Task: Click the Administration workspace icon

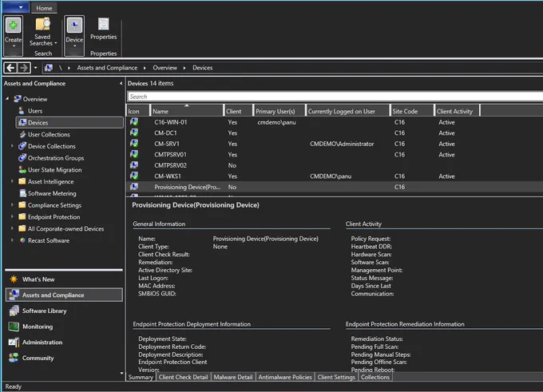Action: click(x=14, y=343)
